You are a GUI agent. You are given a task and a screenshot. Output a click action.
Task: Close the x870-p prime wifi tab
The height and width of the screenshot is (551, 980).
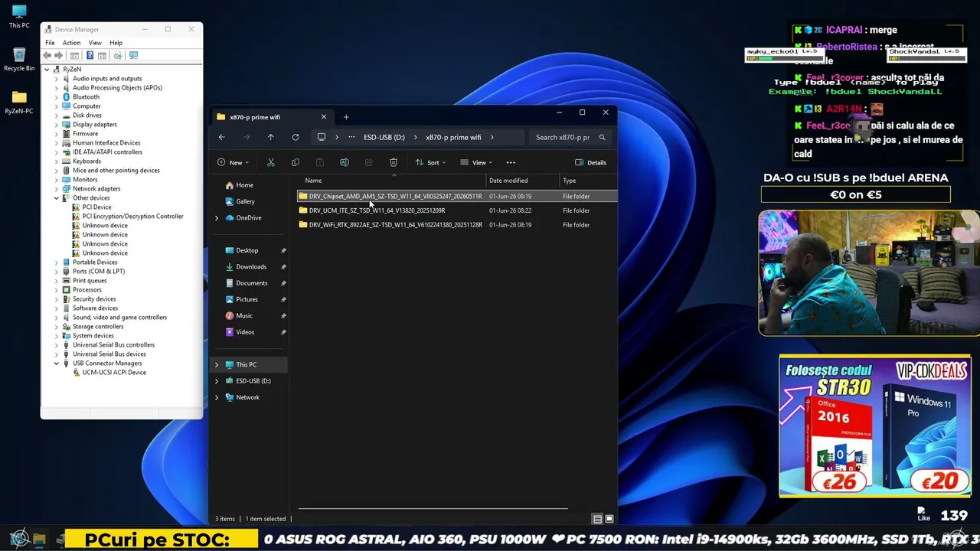point(323,117)
